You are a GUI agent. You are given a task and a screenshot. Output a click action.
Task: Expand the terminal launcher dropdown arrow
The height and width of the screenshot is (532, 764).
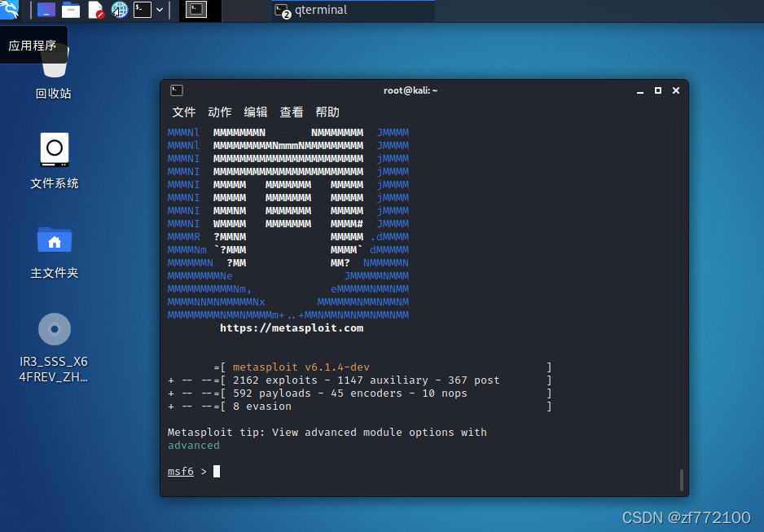pyautogui.click(x=160, y=10)
